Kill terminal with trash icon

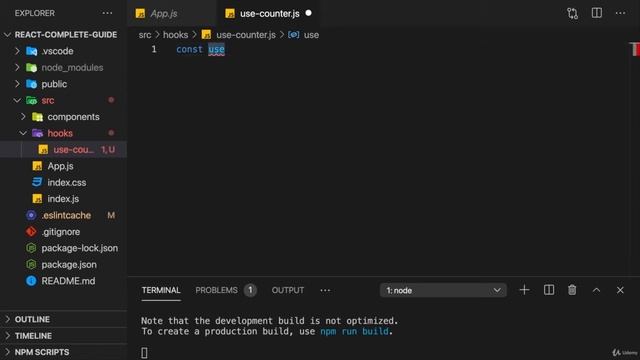(572, 290)
